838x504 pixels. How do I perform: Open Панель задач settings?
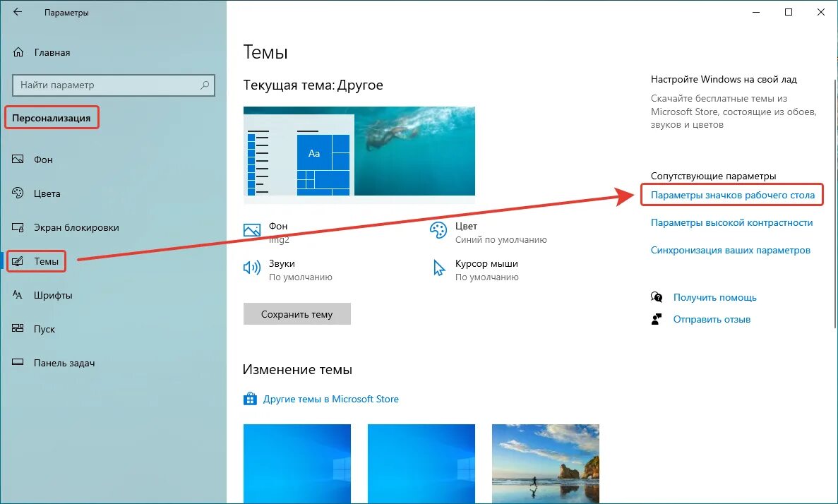(64, 363)
